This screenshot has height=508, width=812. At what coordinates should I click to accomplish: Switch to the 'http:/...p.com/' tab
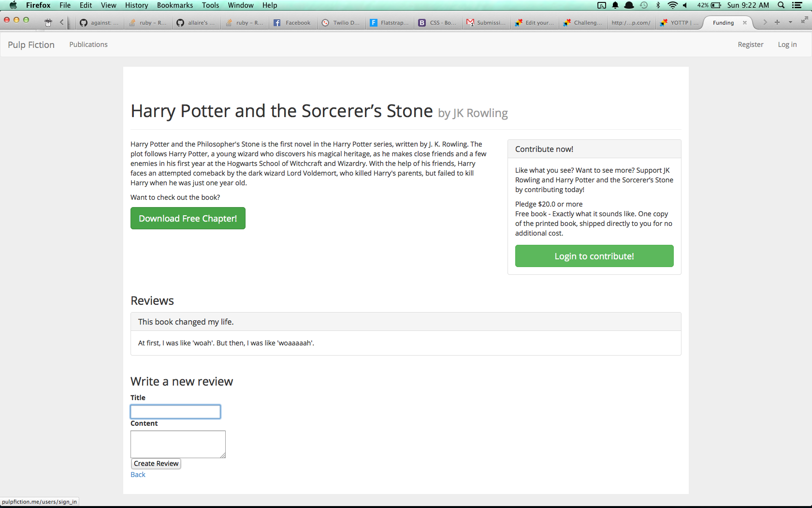tap(631, 23)
